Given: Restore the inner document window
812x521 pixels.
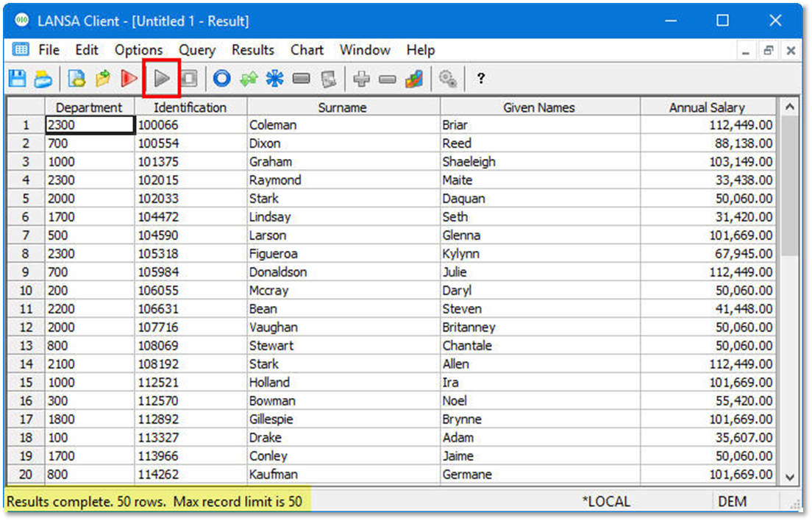Looking at the screenshot, I should [x=768, y=51].
